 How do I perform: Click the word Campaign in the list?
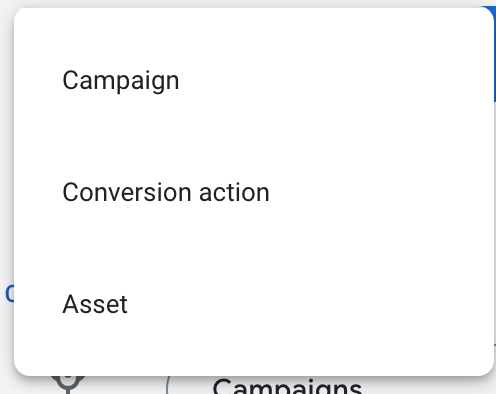click(x=121, y=81)
